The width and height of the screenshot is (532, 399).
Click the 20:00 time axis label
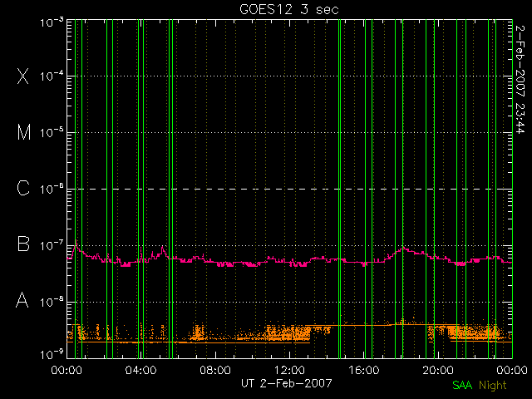click(438, 369)
